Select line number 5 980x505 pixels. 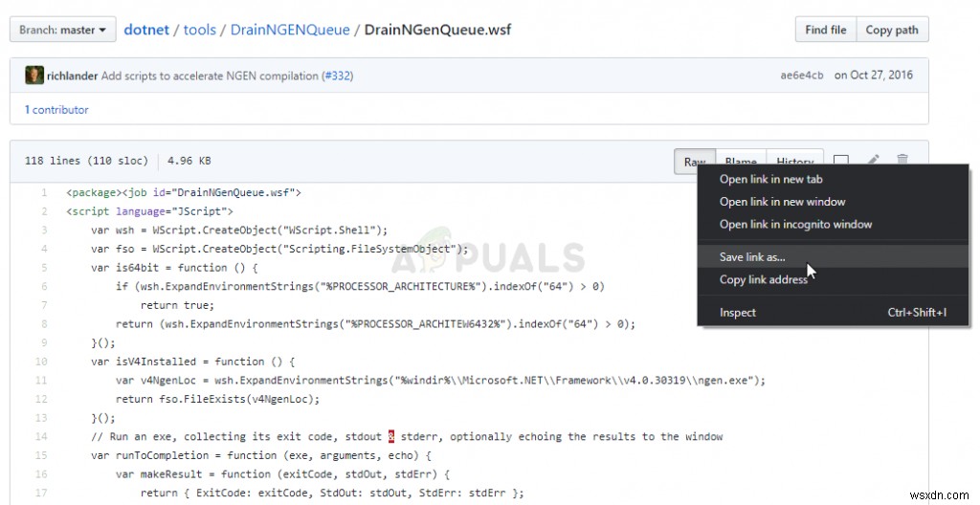[x=44, y=268]
